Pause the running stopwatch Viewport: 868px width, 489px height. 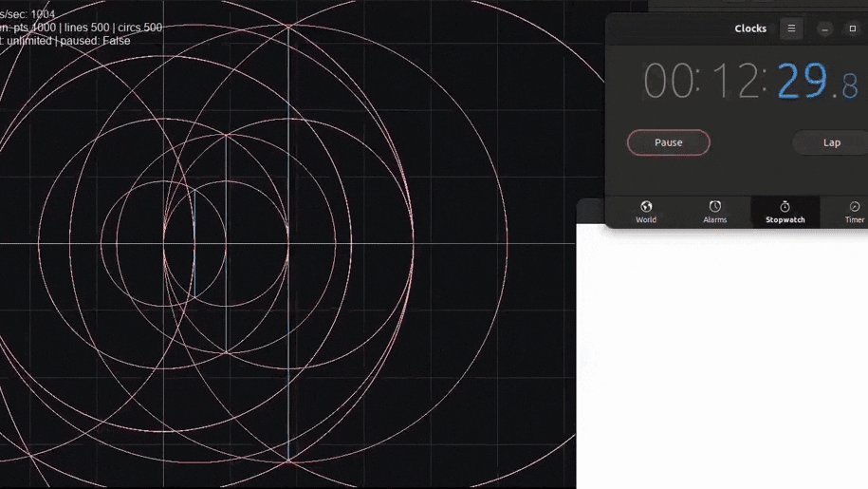coord(668,142)
